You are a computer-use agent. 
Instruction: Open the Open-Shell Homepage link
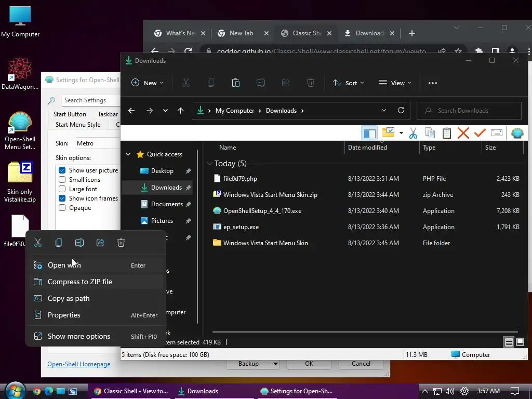tap(79, 364)
